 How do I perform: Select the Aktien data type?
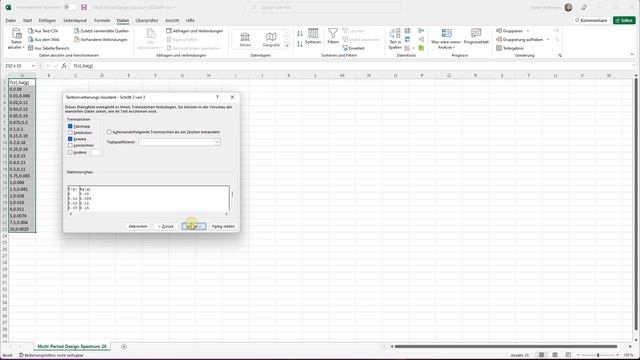tap(245, 40)
